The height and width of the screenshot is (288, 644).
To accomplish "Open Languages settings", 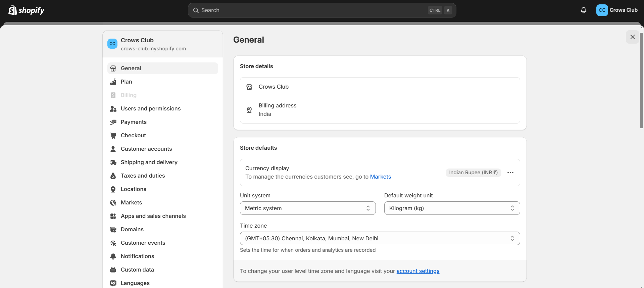I will pyautogui.click(x=163, y=283).
